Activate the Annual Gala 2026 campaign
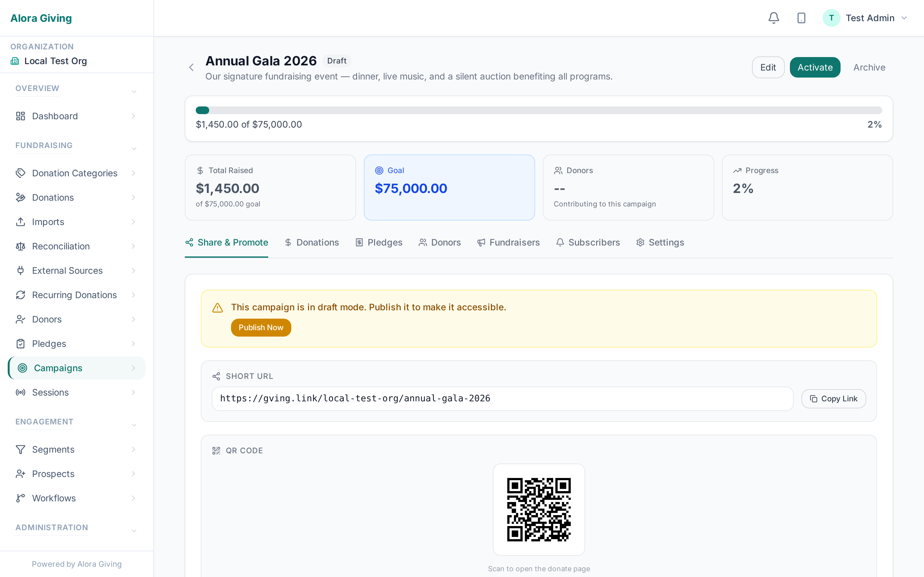The width and height of the screenshot is (924, 577). (x=815, y=67)
